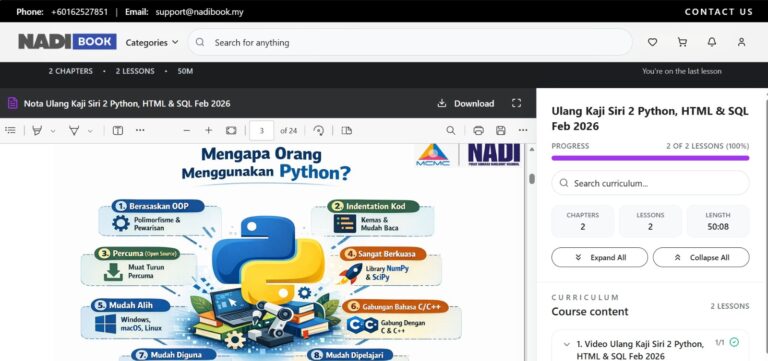Viewport: 768px width, 361px height.
Task: Collapse the Video Ulang Kaji Siri 2 chapter
Action: click(x=567, y=344)
